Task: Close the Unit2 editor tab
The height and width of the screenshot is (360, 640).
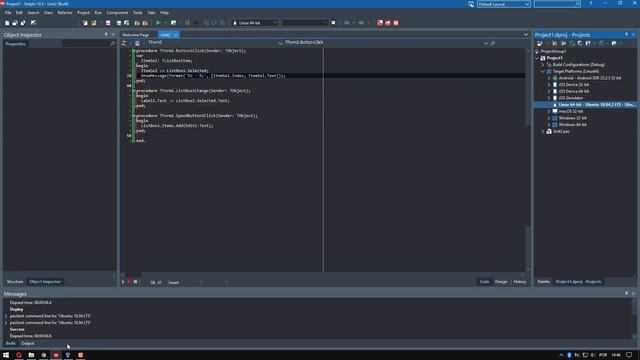Action: coord(176,35)
